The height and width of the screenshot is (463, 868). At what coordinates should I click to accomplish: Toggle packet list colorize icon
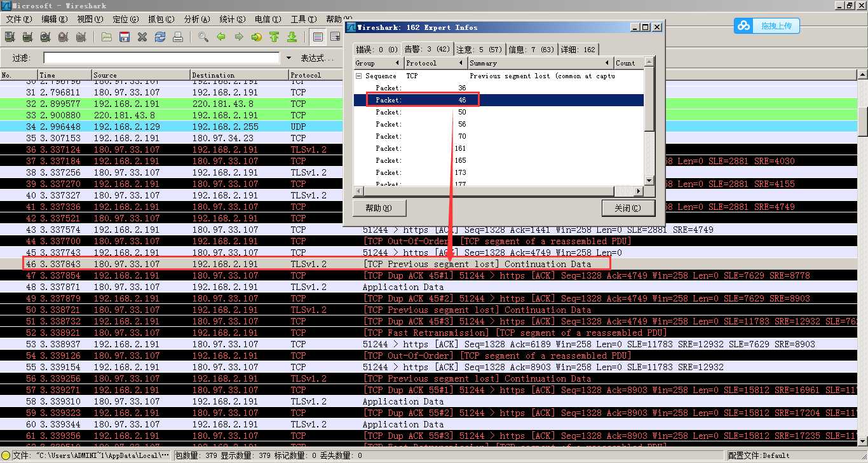(318, 37)
